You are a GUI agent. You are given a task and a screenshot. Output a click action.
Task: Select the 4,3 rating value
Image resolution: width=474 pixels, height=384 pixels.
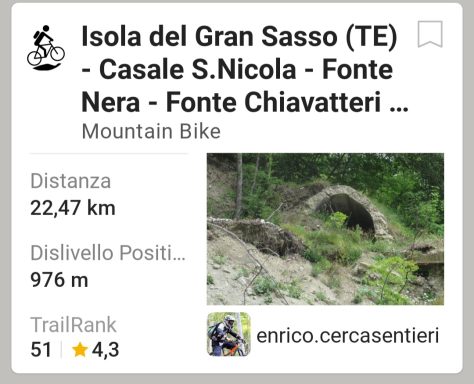point(106,350)
